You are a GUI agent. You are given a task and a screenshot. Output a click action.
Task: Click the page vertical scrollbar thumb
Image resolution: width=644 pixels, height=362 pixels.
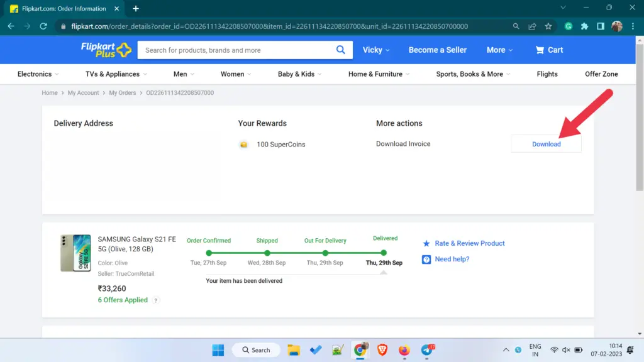coord(640,117)
